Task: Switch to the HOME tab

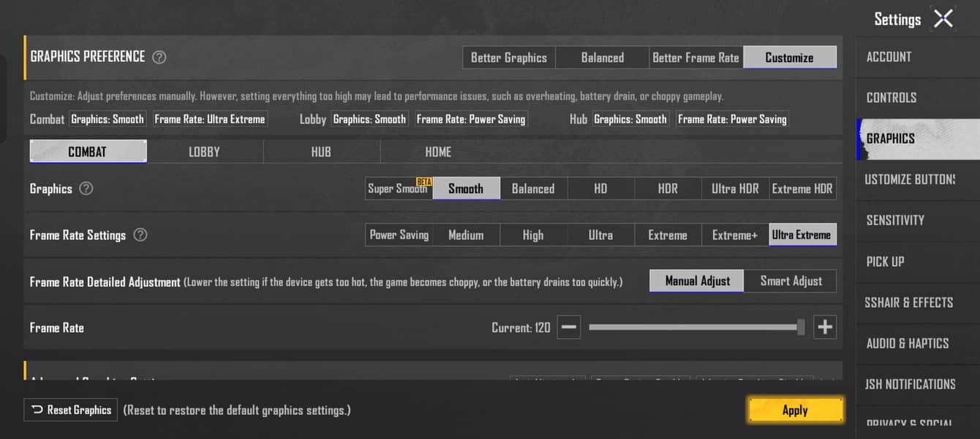Action: point(439,151)
